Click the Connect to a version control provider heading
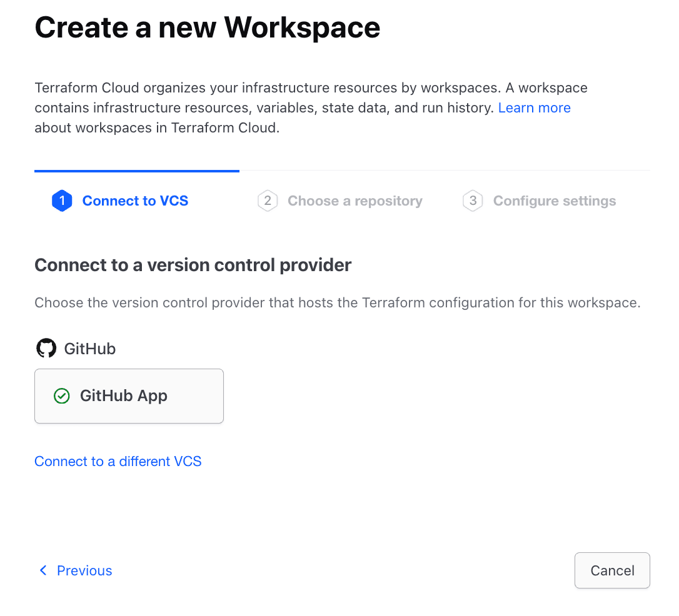Screen dimensions: 679x616 (193, 265)
